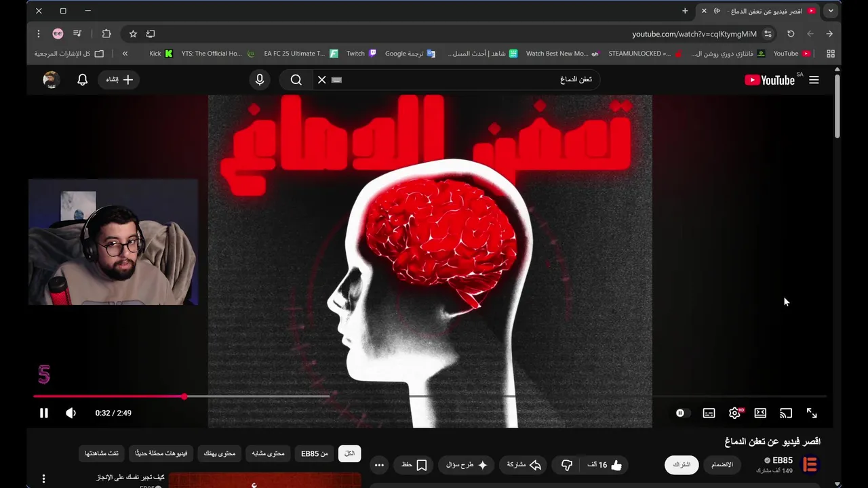Select the محتوى مشابه filter chip

click(269, 453)
